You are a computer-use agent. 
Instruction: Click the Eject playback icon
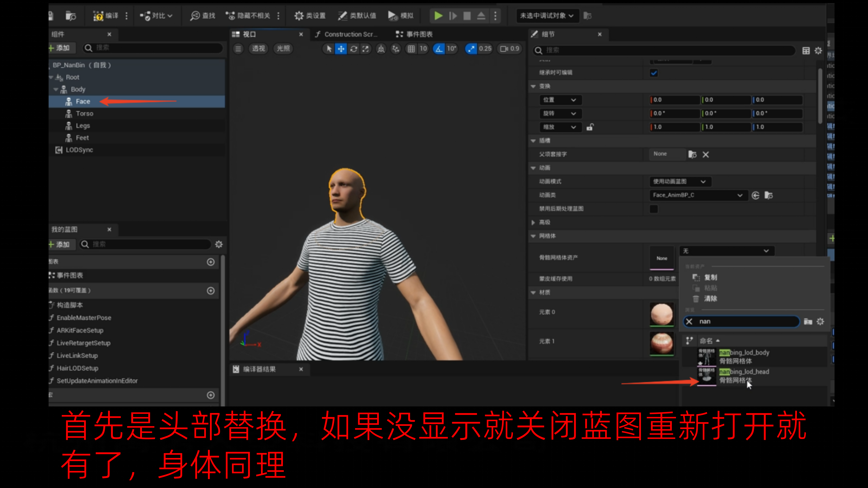481,16
